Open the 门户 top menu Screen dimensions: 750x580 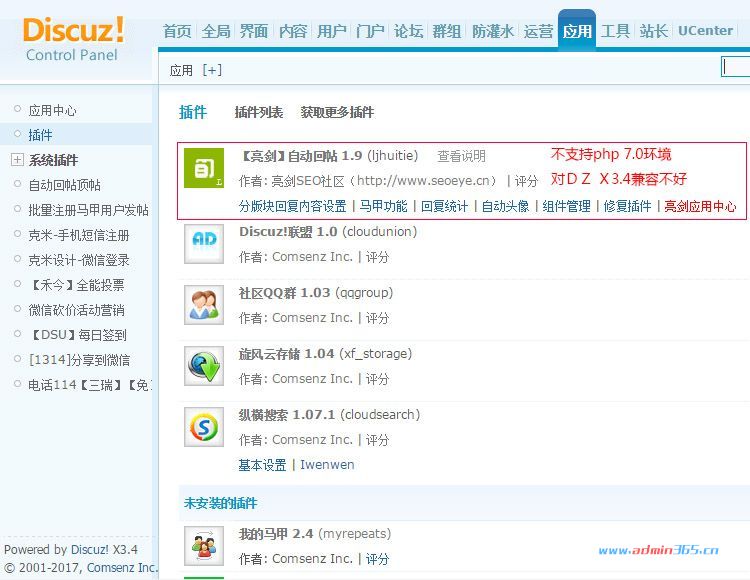(x=370, y=31)
